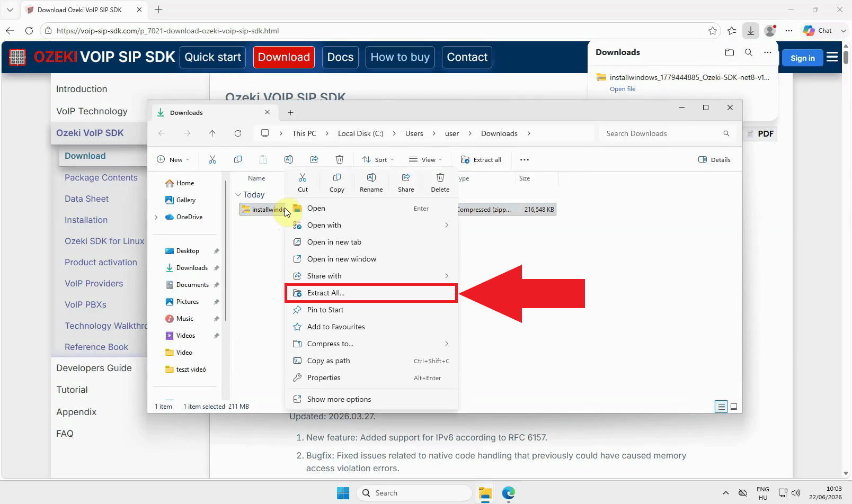Choose Copy as path
Screen dimensions: 852x504
[371, 361]
